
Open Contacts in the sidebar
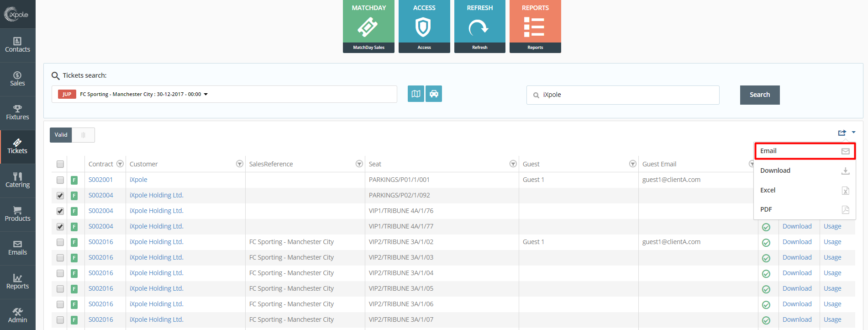click(17, 45)
